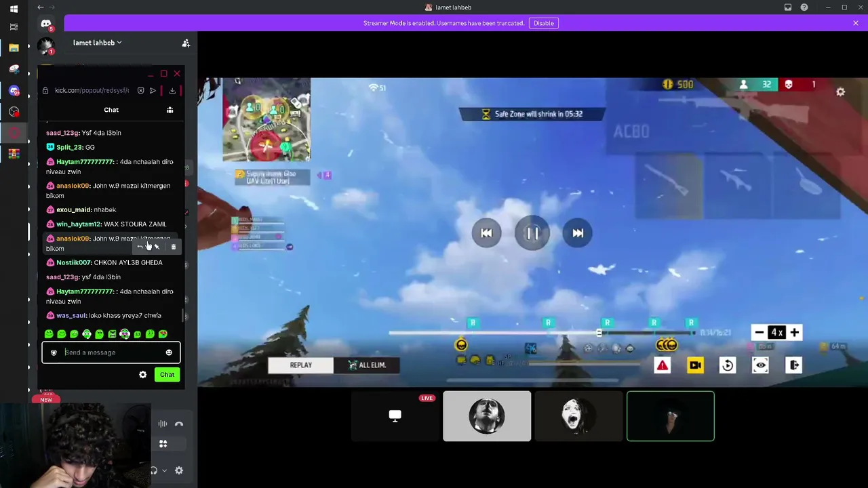Viewport: 868px width, 488px height.
Task: Select the lamet lahbeb server avatar
Action: click(46, 46)
